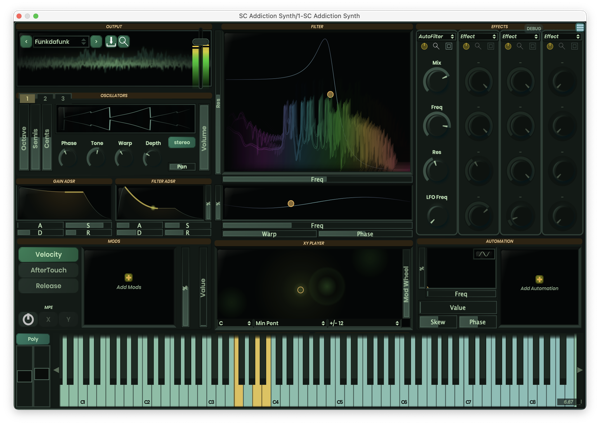Toggle the MPE X button
This screenshot has width=600, height=425.
pyautogui.click(x=48, y=319)
